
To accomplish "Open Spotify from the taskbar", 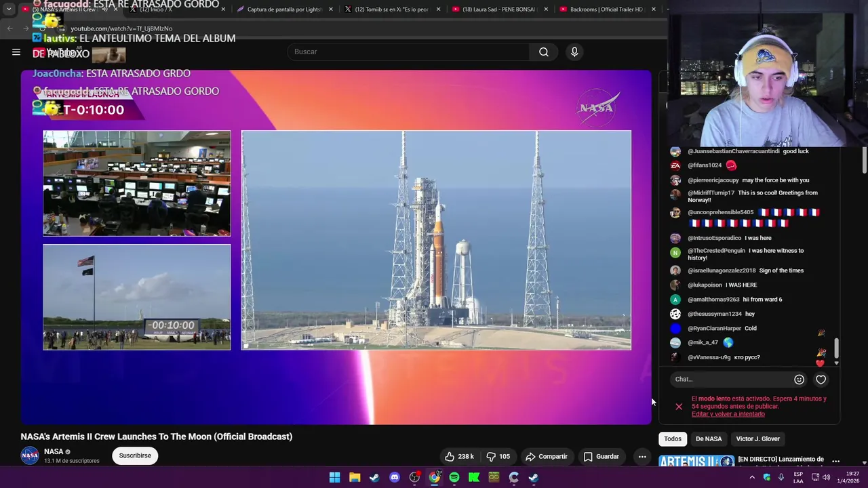I will (454, 477).
